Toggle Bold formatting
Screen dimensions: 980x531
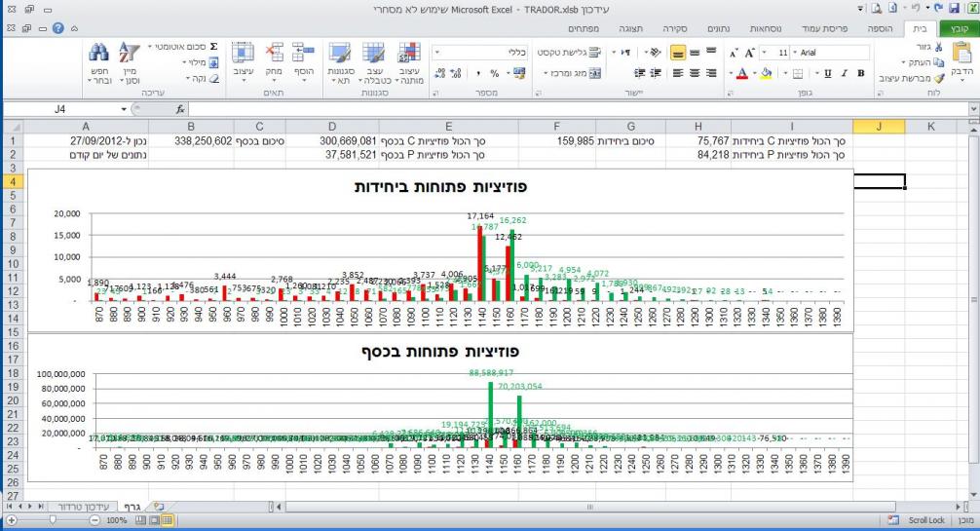click(x=860, y=73)
